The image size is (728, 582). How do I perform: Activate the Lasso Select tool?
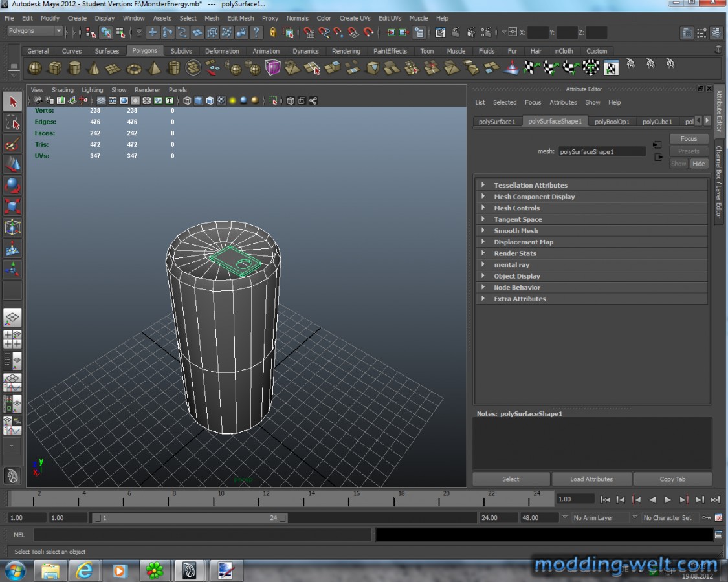12,123
